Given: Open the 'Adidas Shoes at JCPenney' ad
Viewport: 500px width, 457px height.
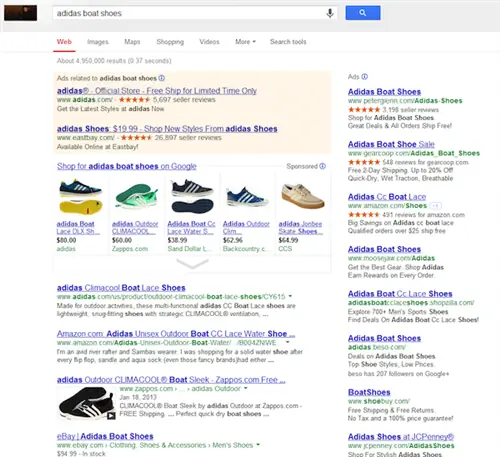Looking at the screenshot, I should 401,437.
